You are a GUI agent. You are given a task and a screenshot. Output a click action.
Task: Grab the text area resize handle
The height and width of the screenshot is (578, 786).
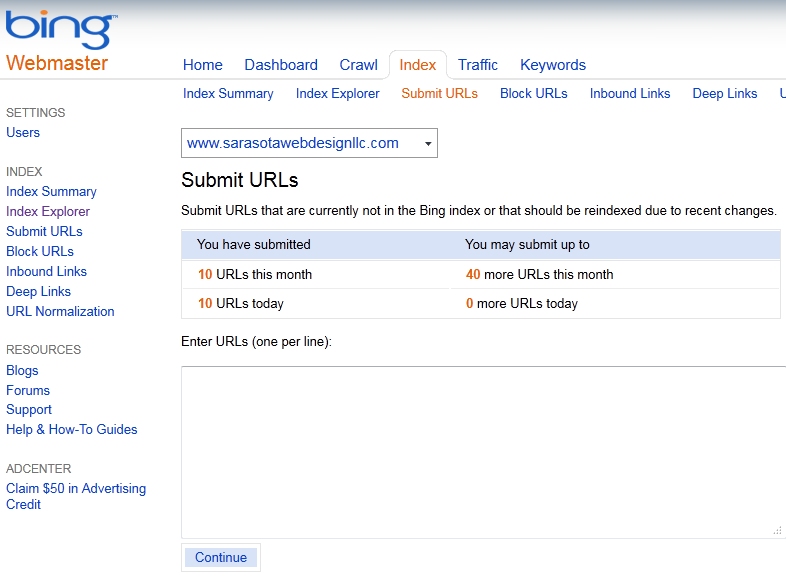pyautogui.click(x=777, y=530)
